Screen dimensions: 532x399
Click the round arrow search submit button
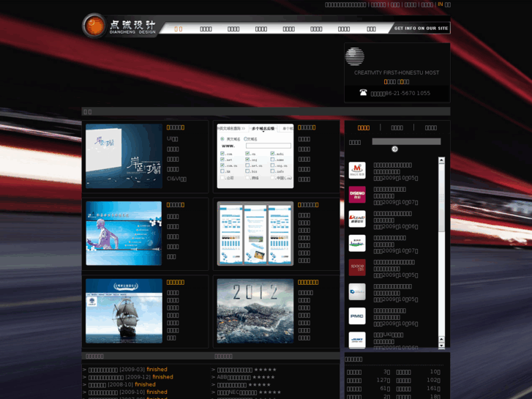tap(394, 149)
